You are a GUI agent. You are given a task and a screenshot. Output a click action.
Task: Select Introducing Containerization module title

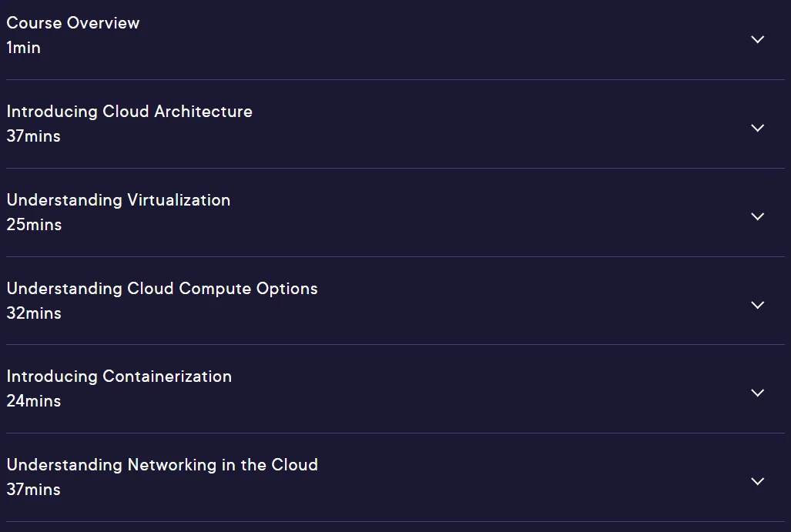119,376
